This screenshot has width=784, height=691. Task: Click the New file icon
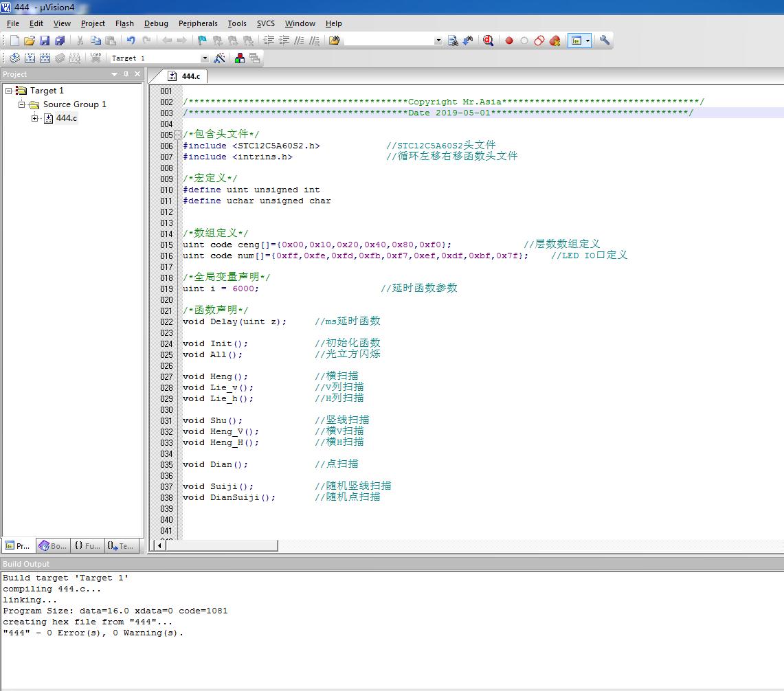(x=14, y=41)
